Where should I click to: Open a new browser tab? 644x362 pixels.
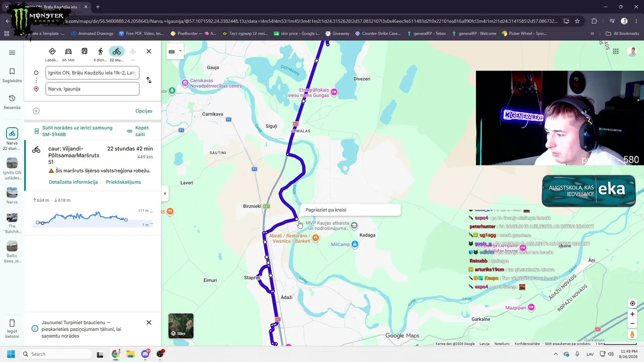98,7
